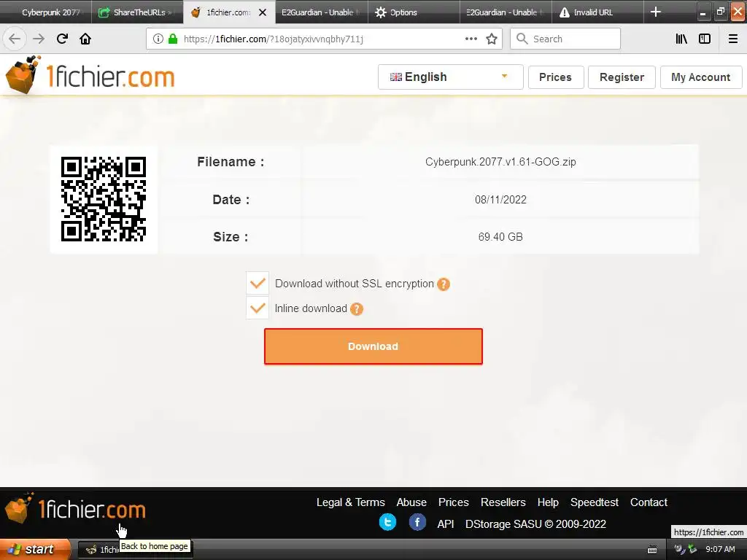Open the Speedtest footer link
The height and width of the screenshot is (560, 747).
pos(595,502)
